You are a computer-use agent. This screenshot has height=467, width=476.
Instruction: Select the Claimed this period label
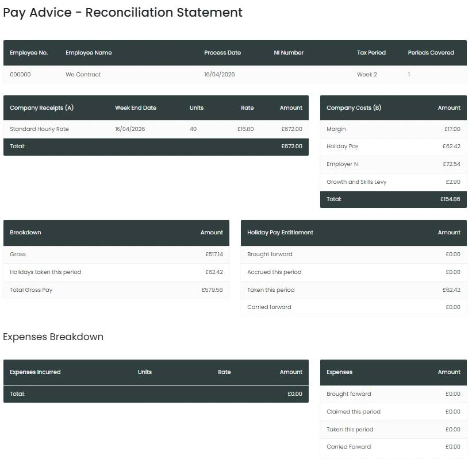tap(353, 412)
